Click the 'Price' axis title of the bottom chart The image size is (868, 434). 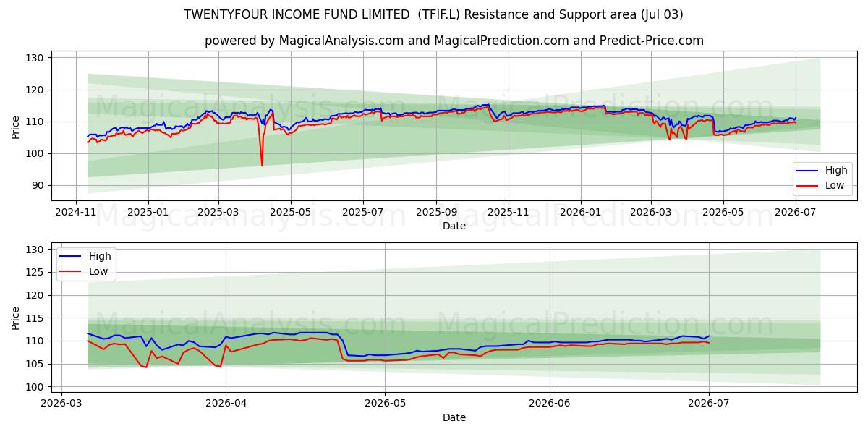pos(16,318)
